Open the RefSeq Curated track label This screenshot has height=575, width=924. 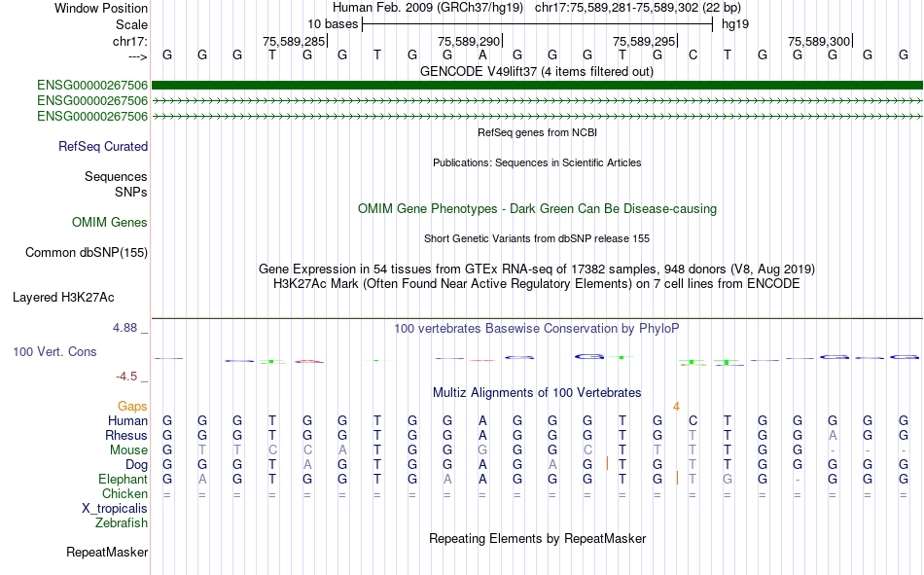click(x=103, y=146)
